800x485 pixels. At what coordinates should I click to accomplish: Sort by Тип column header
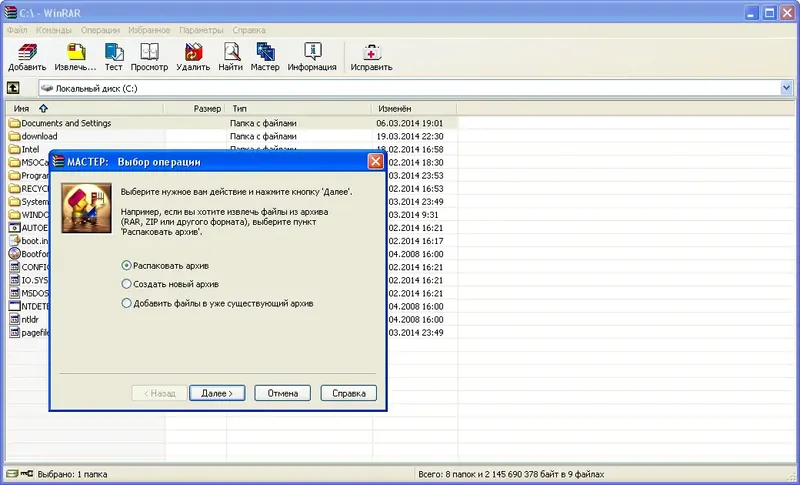[x=298, y=109]
